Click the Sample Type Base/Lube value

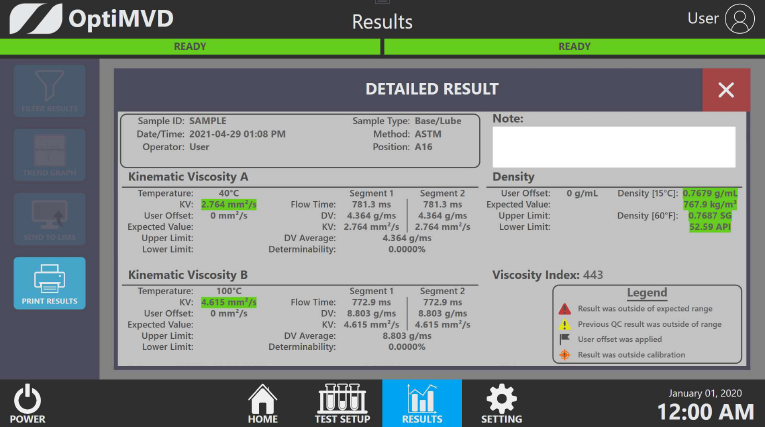pos(438,121)
